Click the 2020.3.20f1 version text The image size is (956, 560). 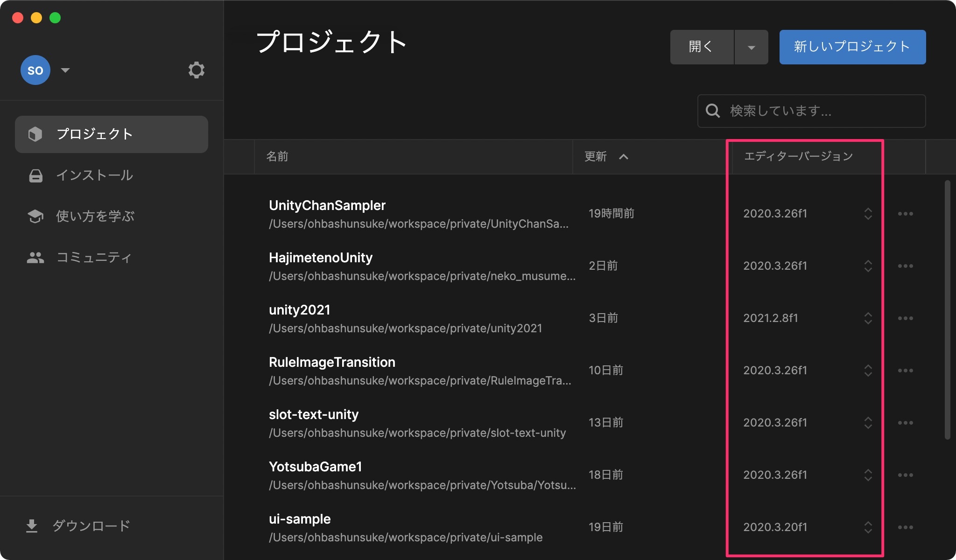775,527
